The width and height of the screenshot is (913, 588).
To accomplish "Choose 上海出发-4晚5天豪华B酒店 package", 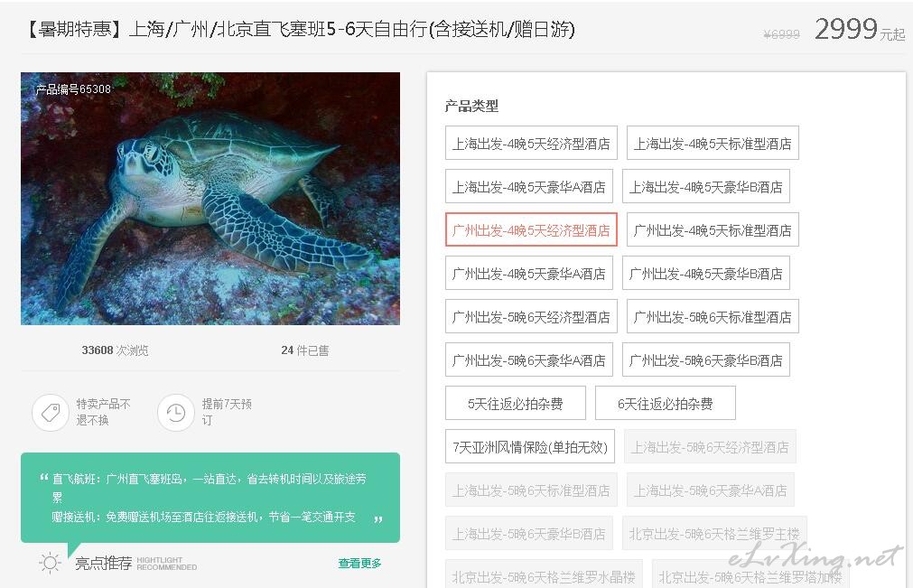I will pos(705,186).
